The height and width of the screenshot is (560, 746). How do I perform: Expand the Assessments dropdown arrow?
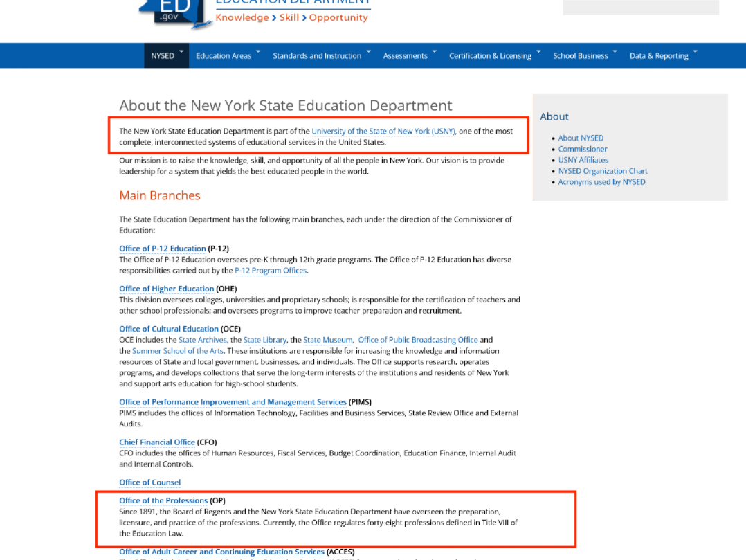435,51
